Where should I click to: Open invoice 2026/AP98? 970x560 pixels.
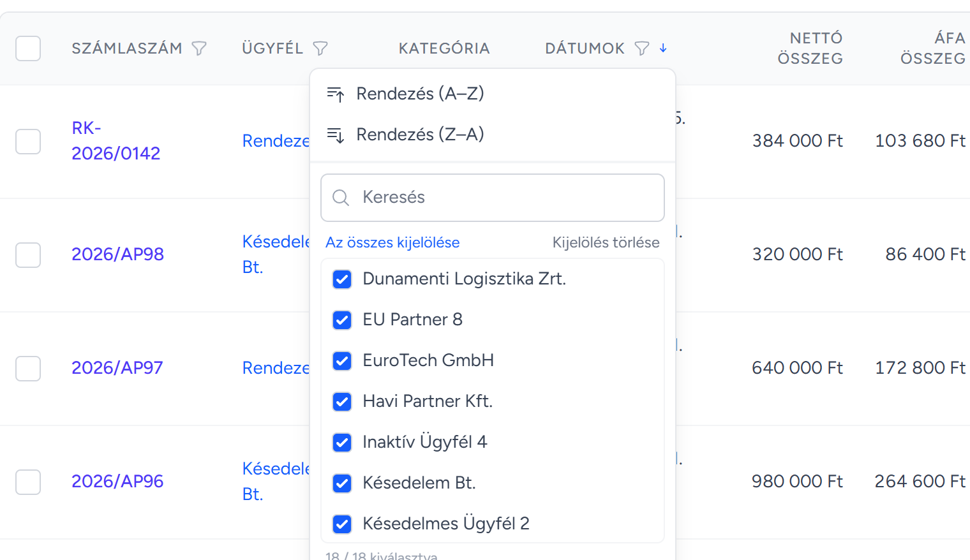(x=117, y=254)
